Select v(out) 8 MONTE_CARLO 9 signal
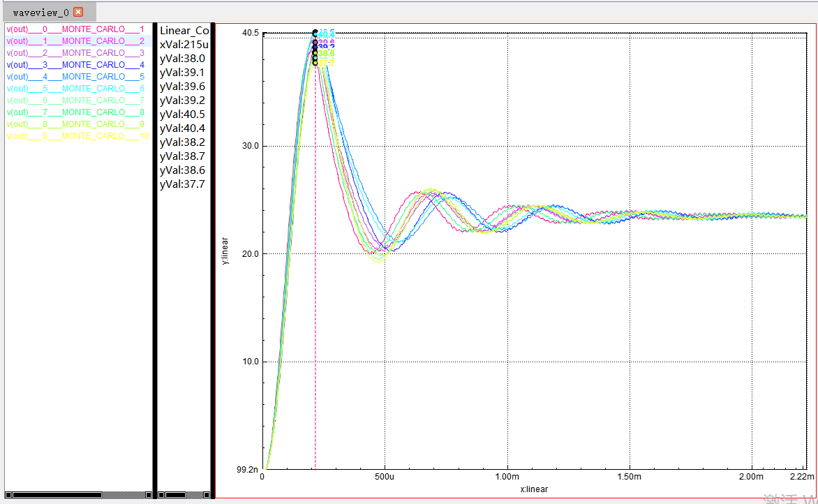 click(x=75, y=124)
